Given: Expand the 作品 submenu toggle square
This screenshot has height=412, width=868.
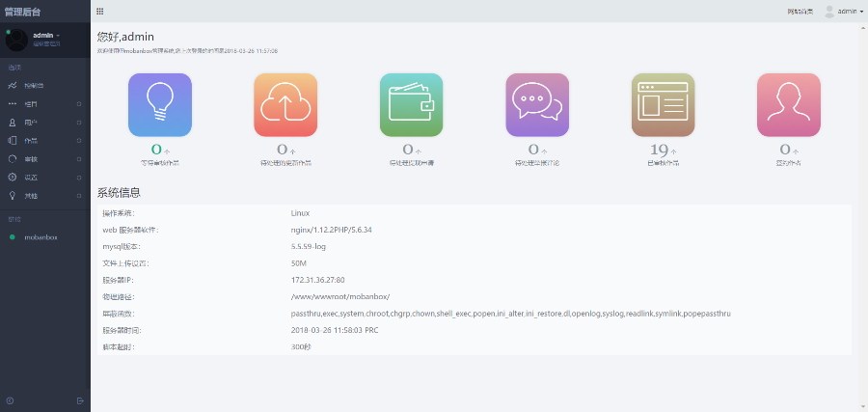Looking at the screenshot, I should click(x=79, y=141).
